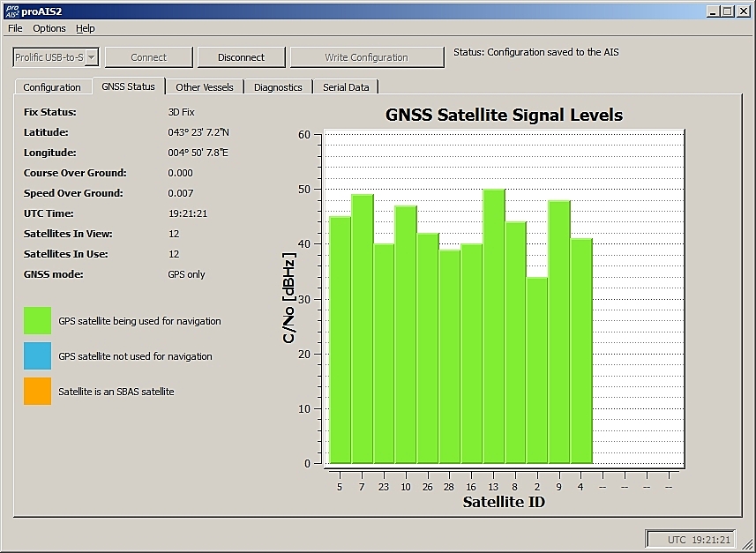
Task: Open the Help menu
Action: pos(86,28)
